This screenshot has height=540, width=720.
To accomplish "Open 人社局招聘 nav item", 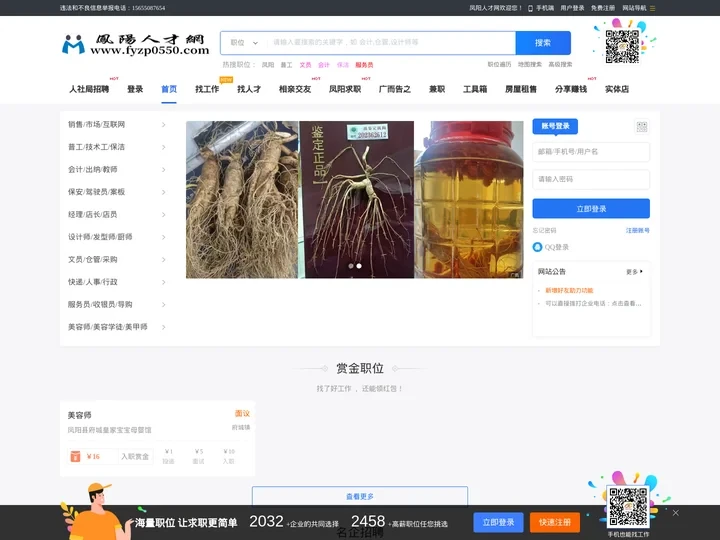I will (89, 89).
